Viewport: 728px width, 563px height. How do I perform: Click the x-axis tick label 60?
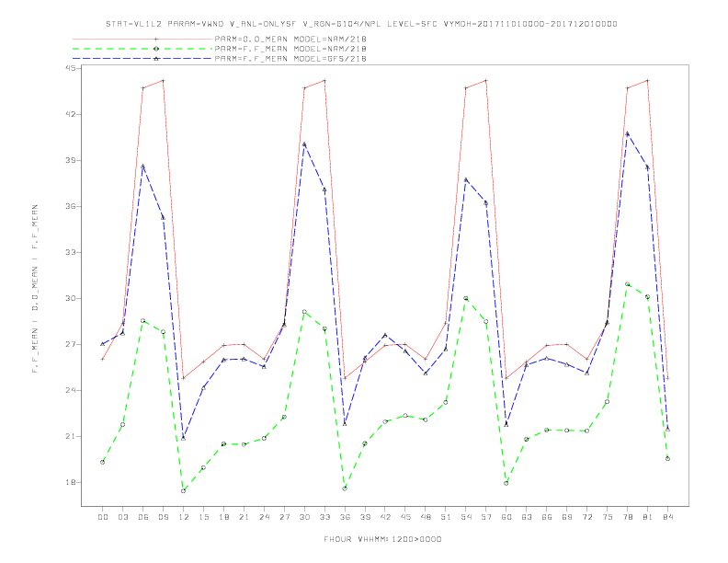tap(506, 517)
